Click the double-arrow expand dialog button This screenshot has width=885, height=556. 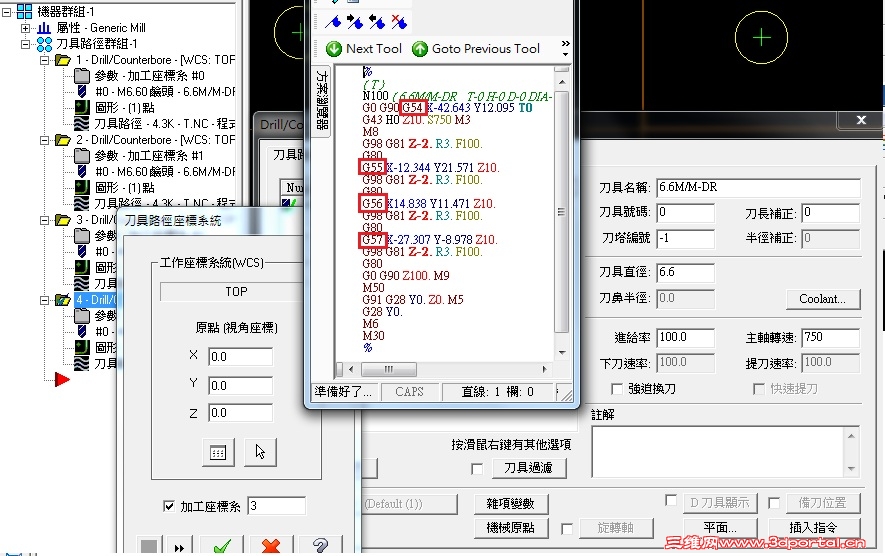tap(179, 548)
